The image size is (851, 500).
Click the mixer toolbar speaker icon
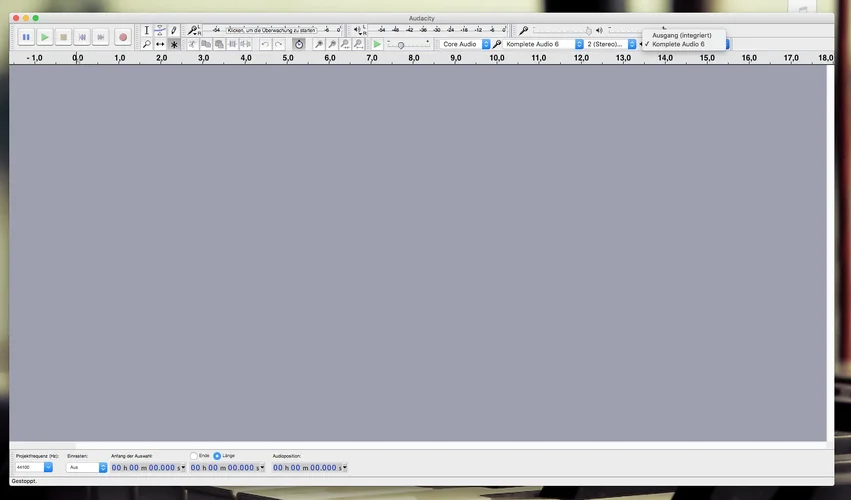(599, 30)
